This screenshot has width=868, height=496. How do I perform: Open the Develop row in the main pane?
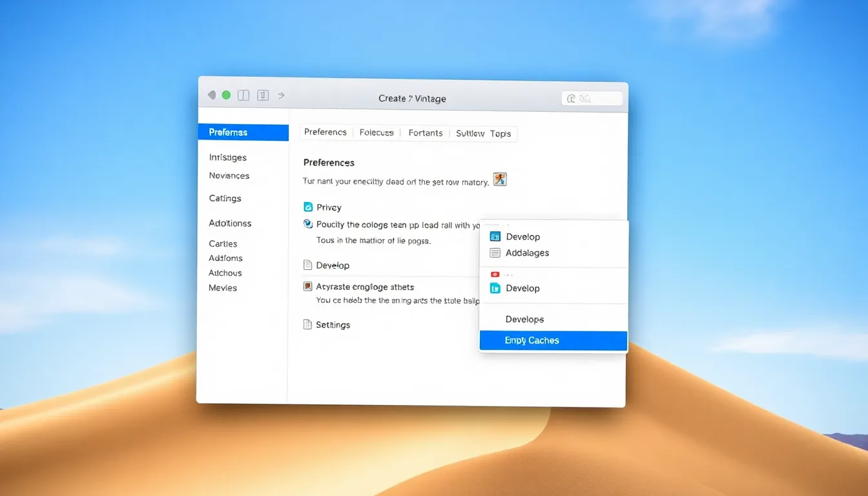point(333,265)
